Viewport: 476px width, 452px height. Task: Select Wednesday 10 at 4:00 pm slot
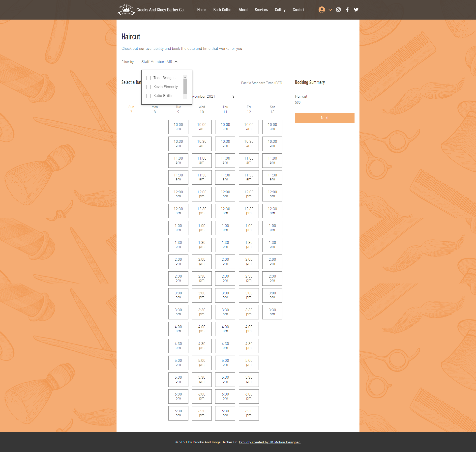click(202, 329)
